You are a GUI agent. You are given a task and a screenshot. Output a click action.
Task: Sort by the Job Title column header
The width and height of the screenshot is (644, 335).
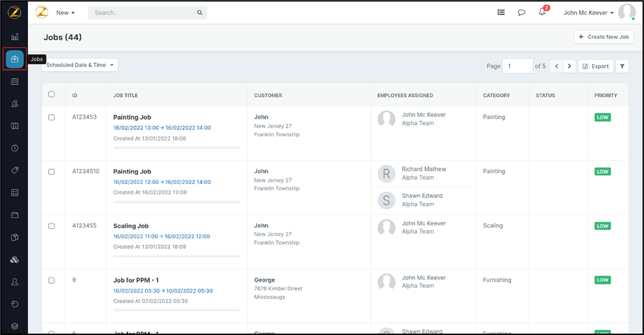(x=125, y=96)
